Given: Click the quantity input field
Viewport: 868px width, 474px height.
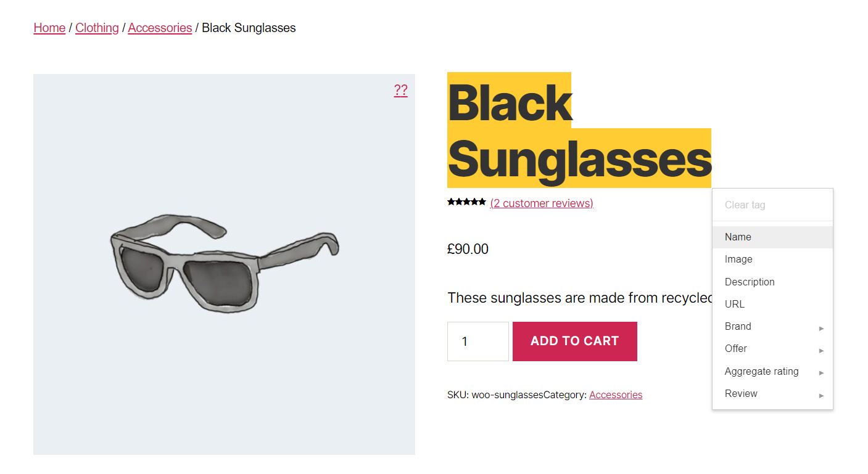Looking at the screenshot, I should pyautogui.click(x=477, y=341).
